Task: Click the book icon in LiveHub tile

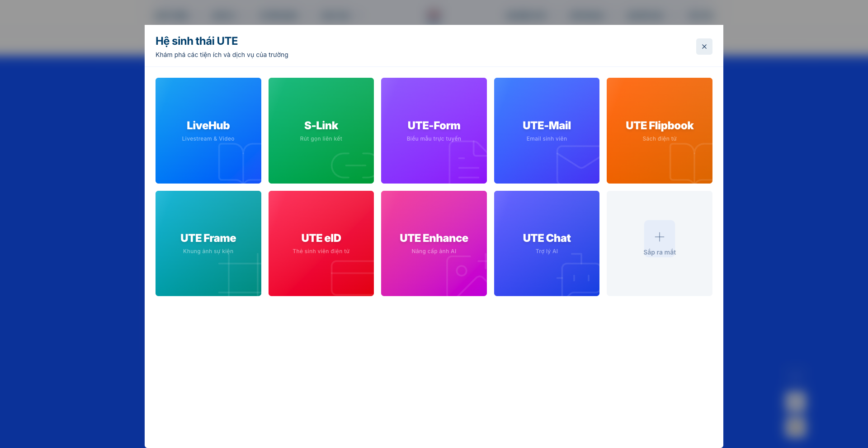Action: pos(240,163)
